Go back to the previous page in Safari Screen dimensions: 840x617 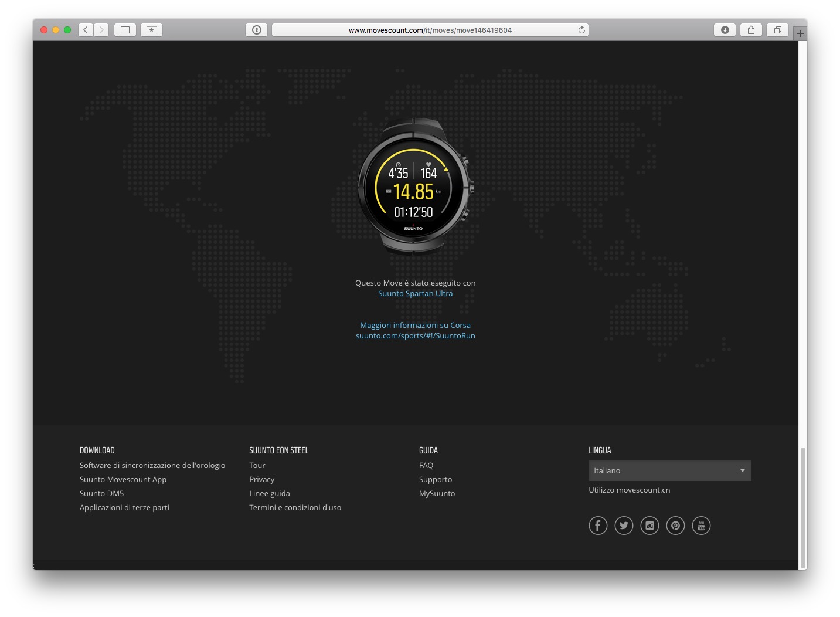pos(86,30)
